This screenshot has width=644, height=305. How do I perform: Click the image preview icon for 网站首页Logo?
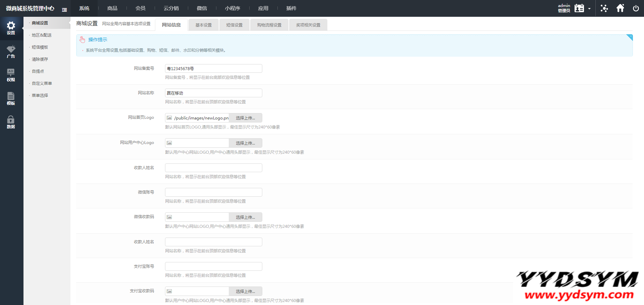coord(169,118)
